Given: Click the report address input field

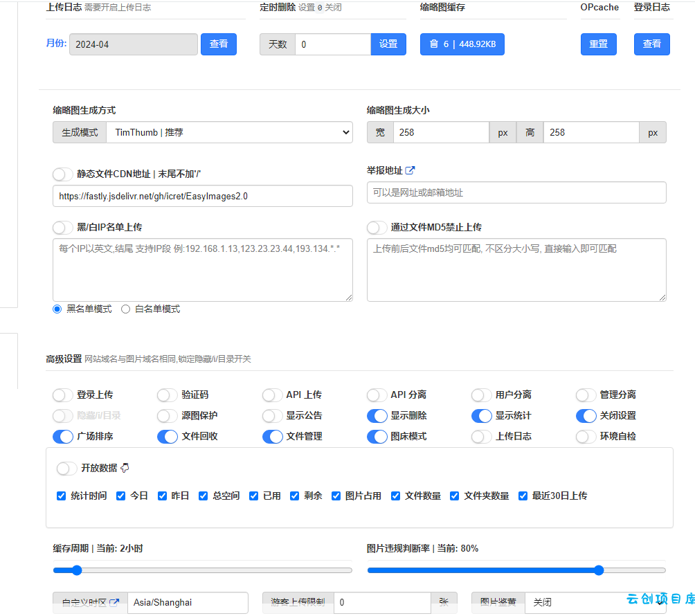Looking at the screenshot, I should tap(516, 192).
